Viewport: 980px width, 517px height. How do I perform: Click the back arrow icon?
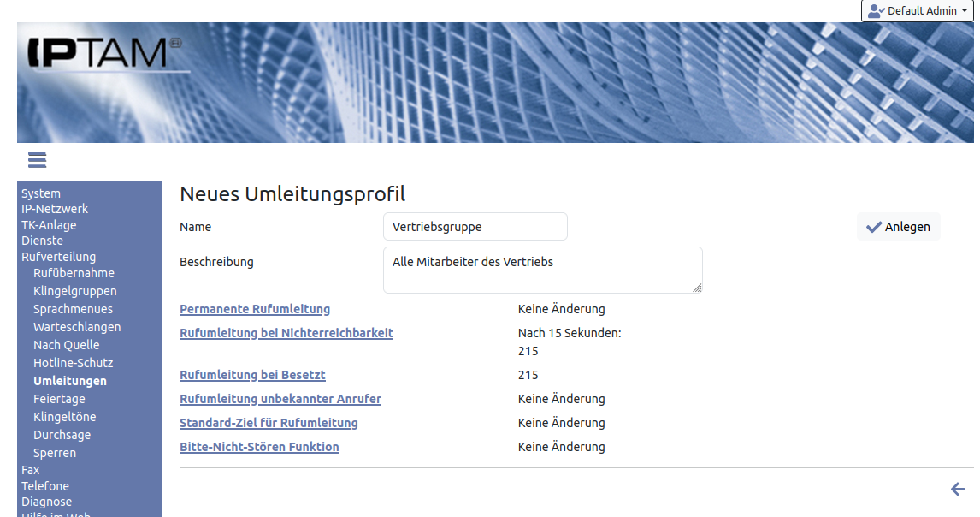(x=958, y=489)
